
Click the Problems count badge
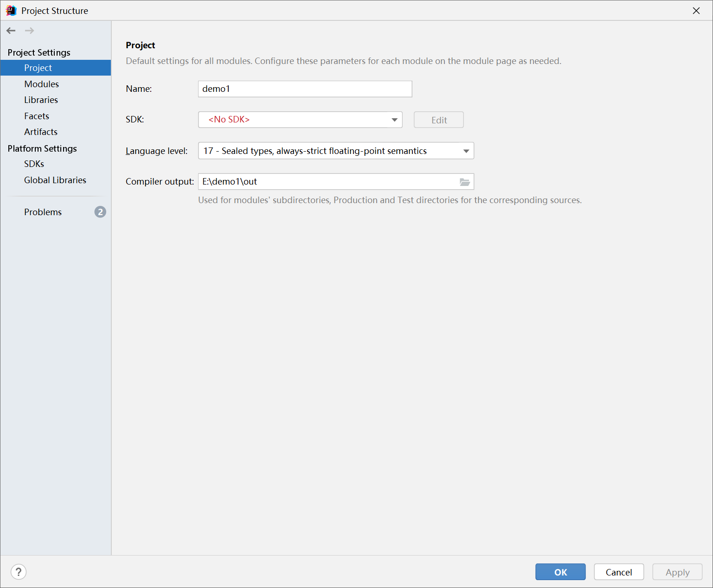100,212
